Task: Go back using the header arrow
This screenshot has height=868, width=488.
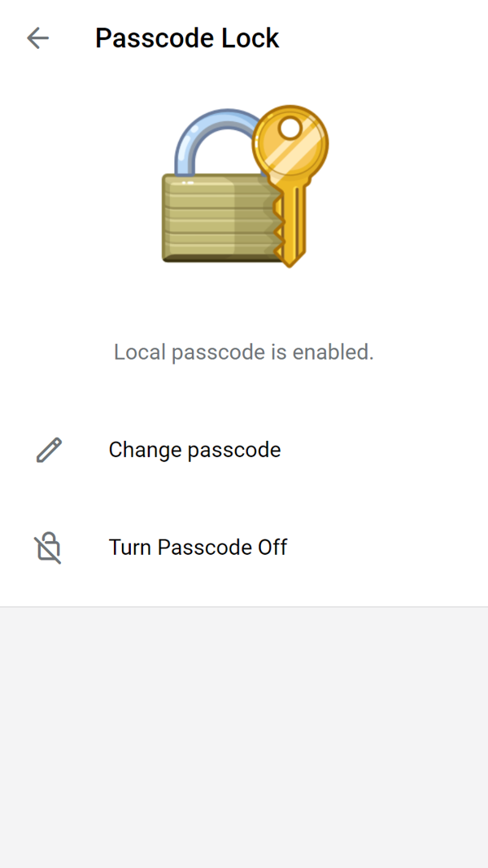Action: coord(37,38)
